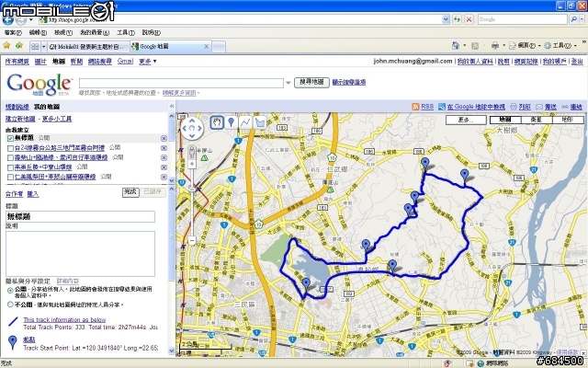Screen dimensions: 588x368
Task: Open the Gmail link
Action: point(125,62)
